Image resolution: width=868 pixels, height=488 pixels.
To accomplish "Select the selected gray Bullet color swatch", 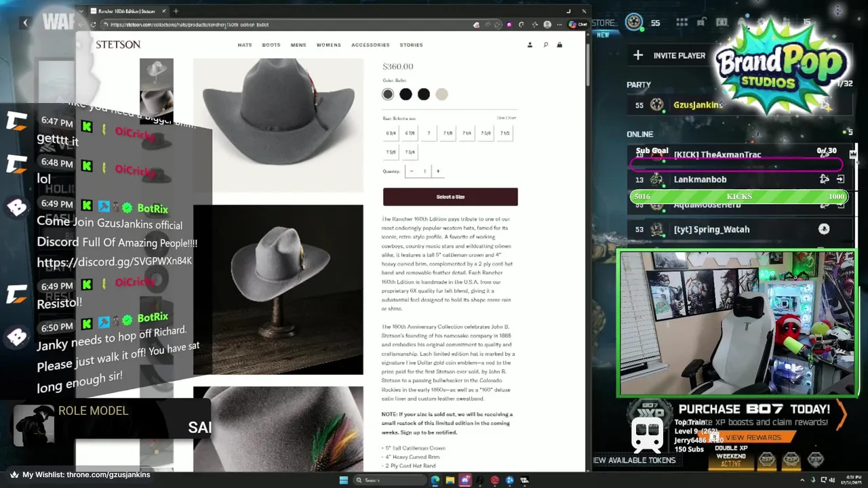I will click(x=388, y=94).
